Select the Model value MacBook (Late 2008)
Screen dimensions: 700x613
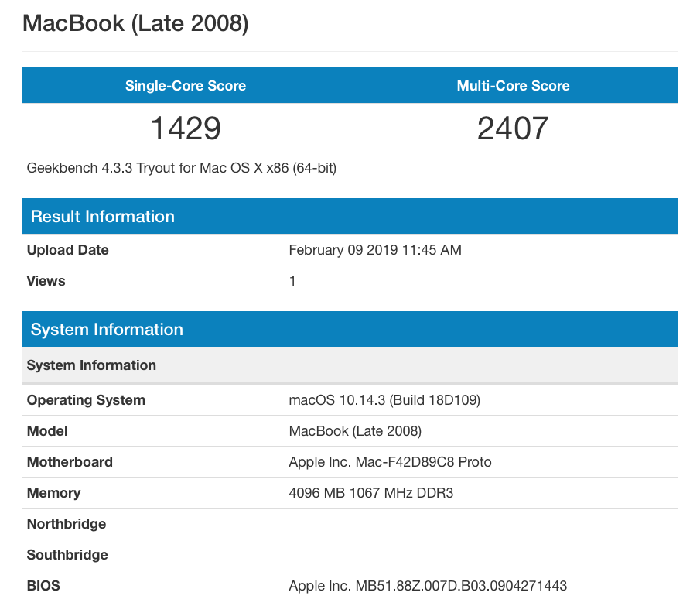(x=355, y=430)
